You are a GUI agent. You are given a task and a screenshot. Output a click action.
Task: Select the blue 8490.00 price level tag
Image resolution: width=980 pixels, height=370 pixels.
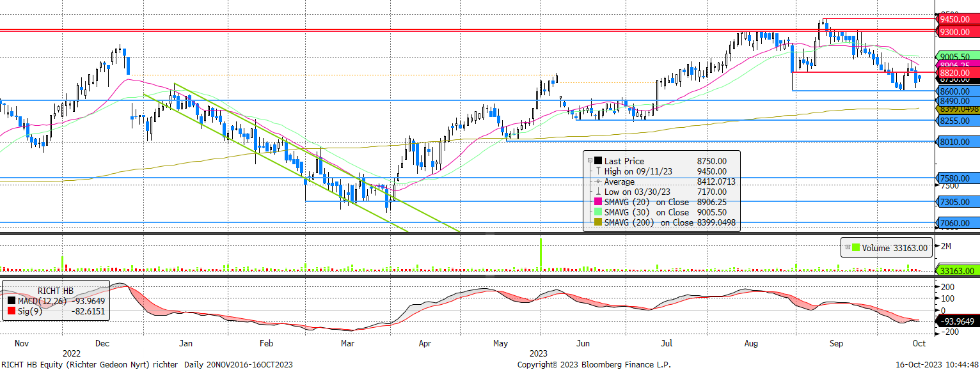click(x=957, y=101)
